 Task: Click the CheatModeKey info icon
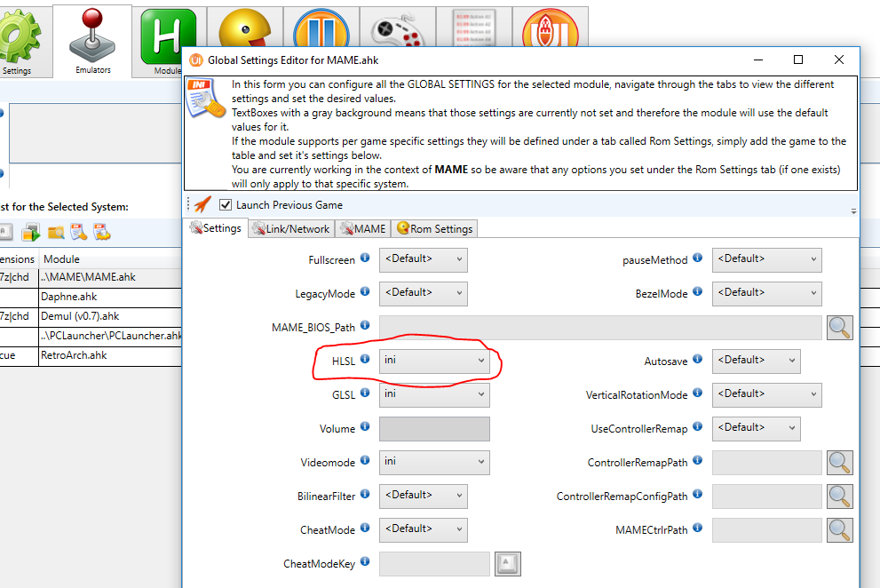click(365, 561)
